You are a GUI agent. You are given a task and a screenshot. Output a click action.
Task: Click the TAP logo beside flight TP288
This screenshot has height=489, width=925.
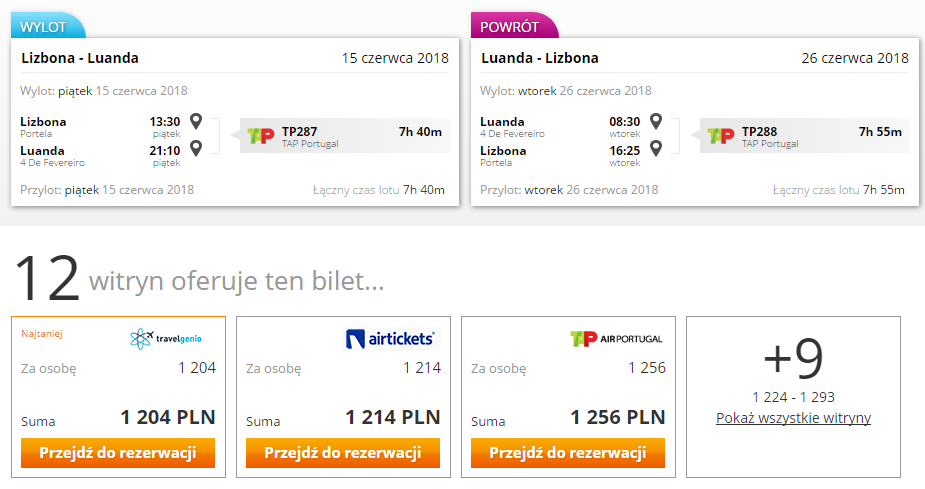tap(721, 136)
